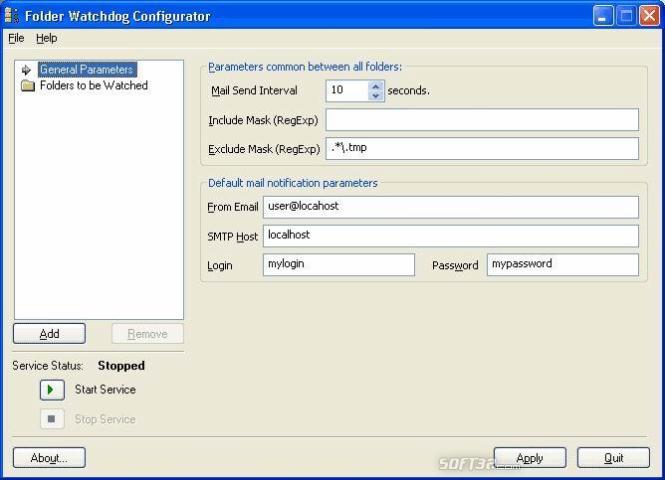The height and width of the screenshot is (480, 665).
Task: Open the About dialog
Action: pos(49,458)
